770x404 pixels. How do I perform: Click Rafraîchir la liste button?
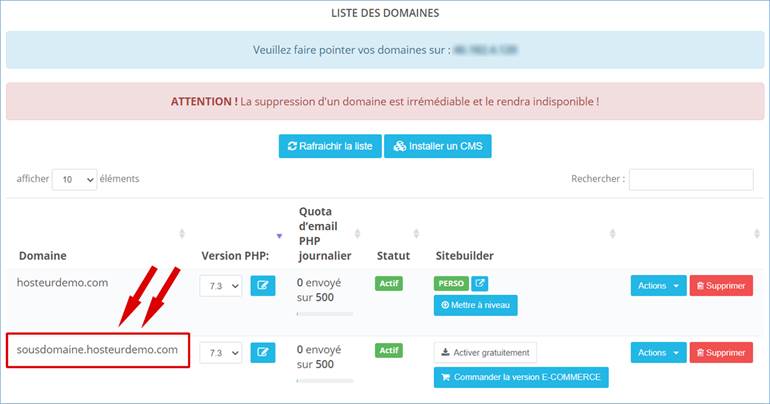[x=329, y=146]
